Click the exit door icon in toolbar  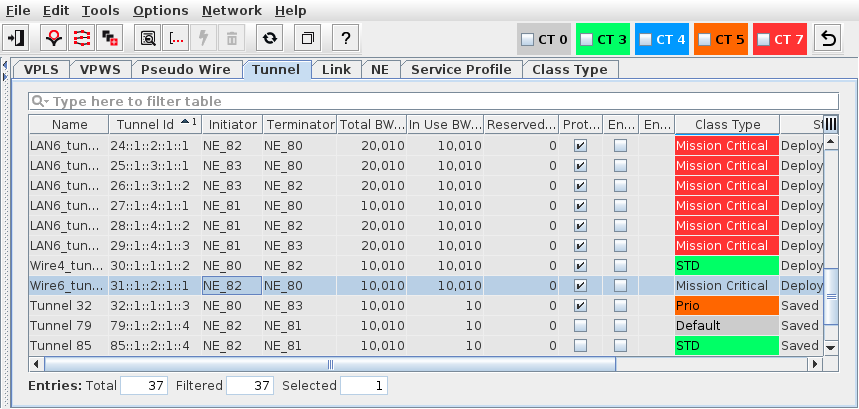[x=17, y=39]
